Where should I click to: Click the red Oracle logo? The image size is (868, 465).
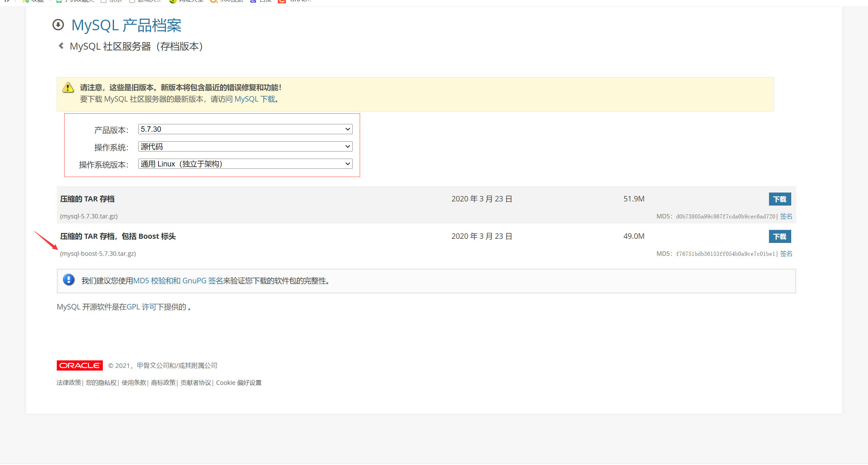(80, 365)
